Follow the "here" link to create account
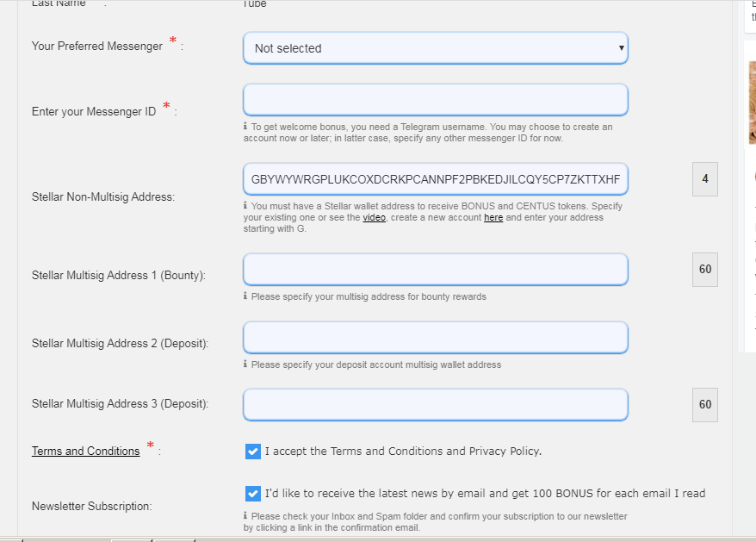The image size is (756, 542). tap(493, 218)
